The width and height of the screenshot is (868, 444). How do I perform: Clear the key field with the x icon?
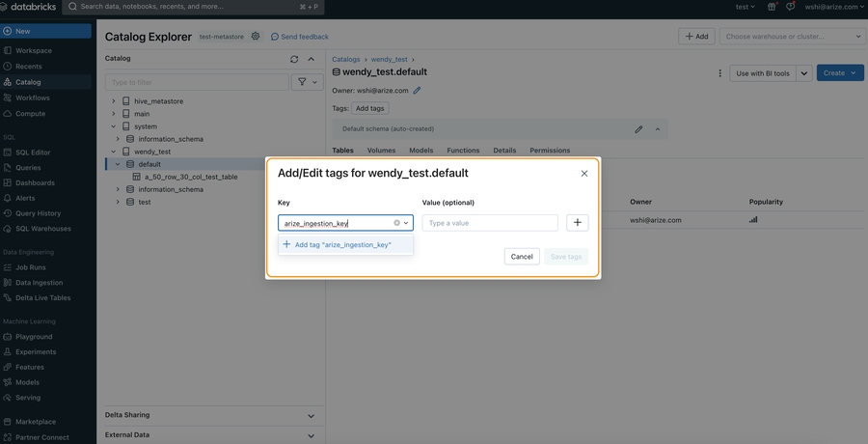[x=397, y=223]
